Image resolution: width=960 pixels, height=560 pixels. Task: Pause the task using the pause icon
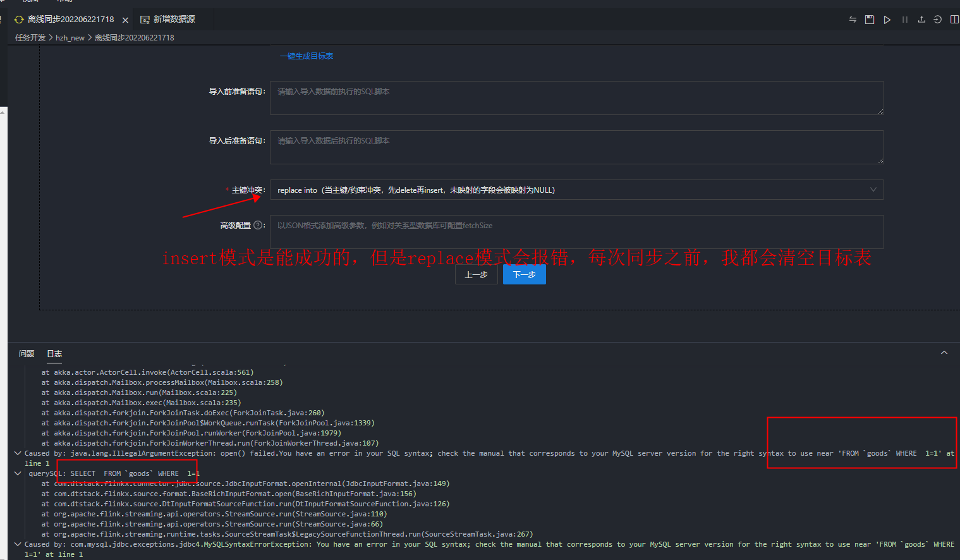(905, 19)
